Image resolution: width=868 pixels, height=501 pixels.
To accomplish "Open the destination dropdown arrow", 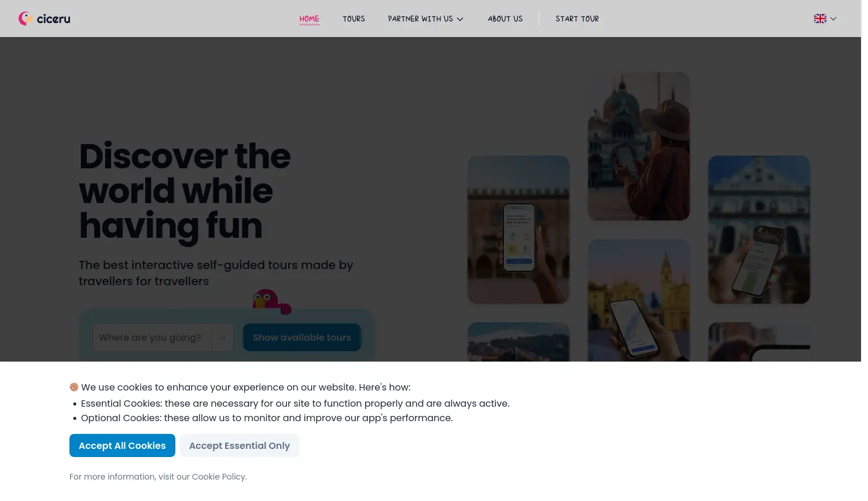I will coord(223,338).
